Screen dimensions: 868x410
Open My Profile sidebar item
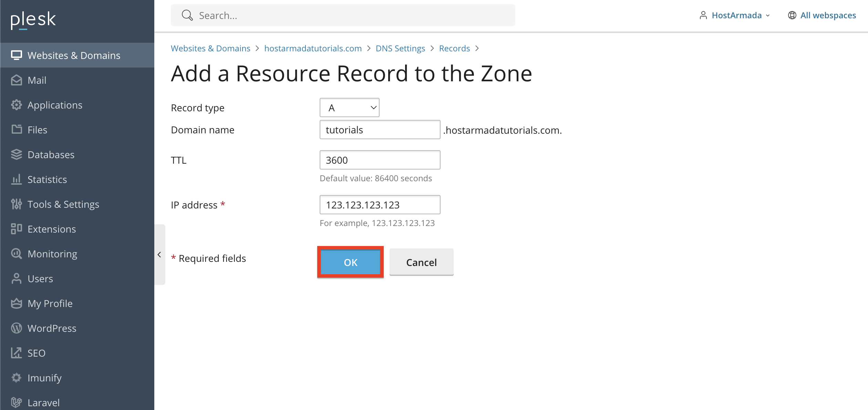pos(50,304)
